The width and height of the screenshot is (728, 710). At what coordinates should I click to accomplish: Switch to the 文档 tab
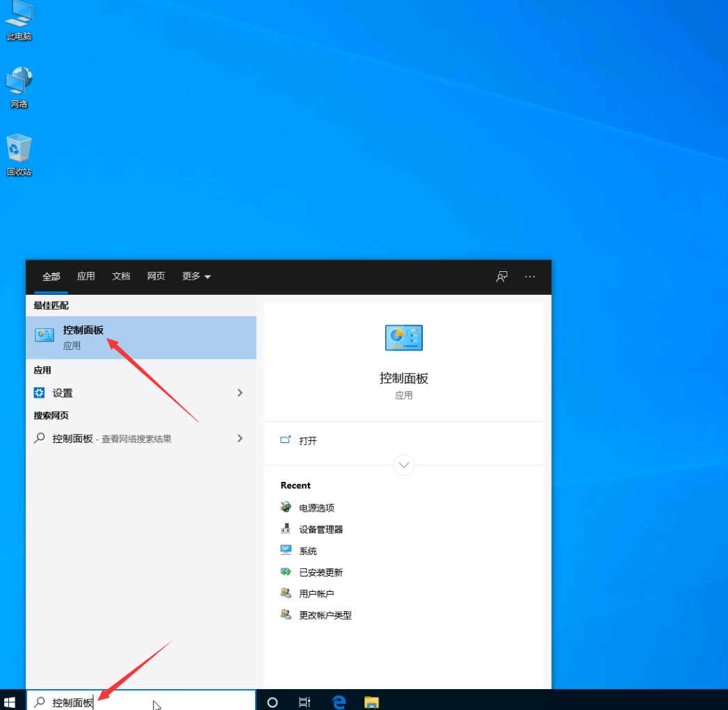(121, 276)
